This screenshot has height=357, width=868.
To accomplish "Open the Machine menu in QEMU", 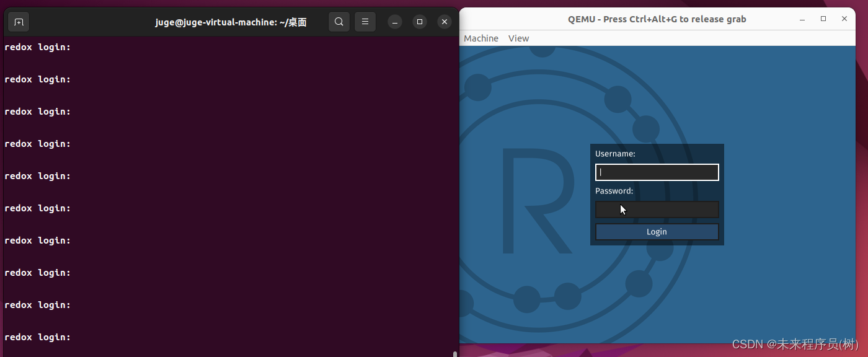I will tap(480, 38).
